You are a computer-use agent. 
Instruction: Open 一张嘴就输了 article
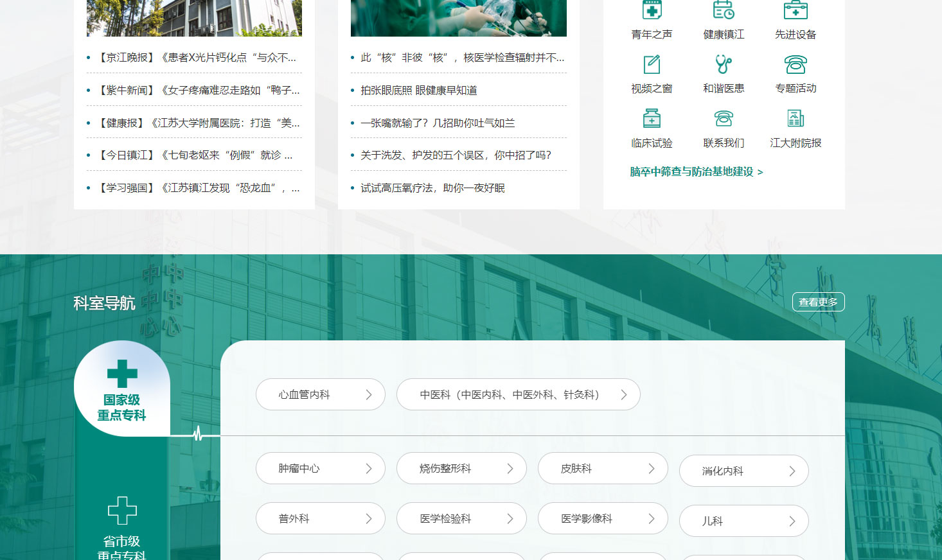[x=438, y=123]
